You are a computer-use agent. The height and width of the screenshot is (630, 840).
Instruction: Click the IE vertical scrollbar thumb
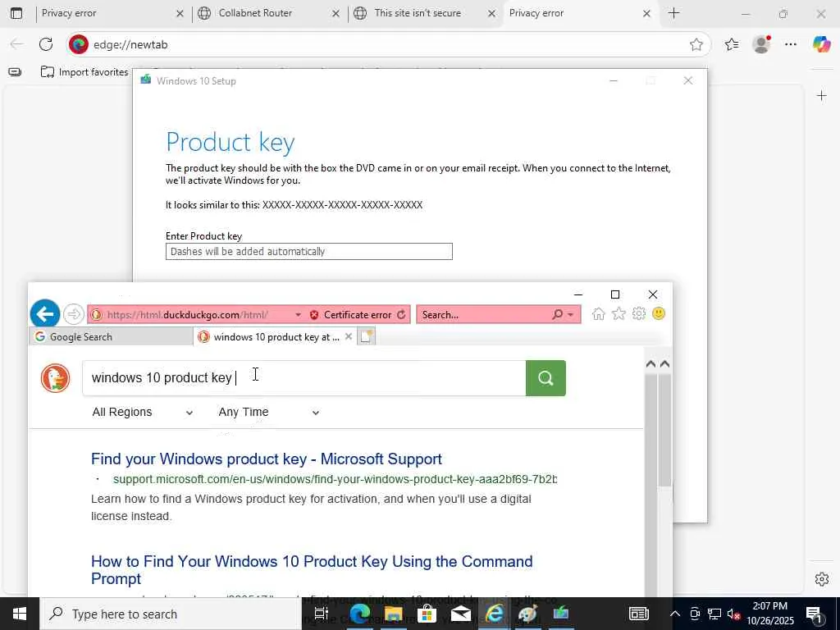click(664, 430)
